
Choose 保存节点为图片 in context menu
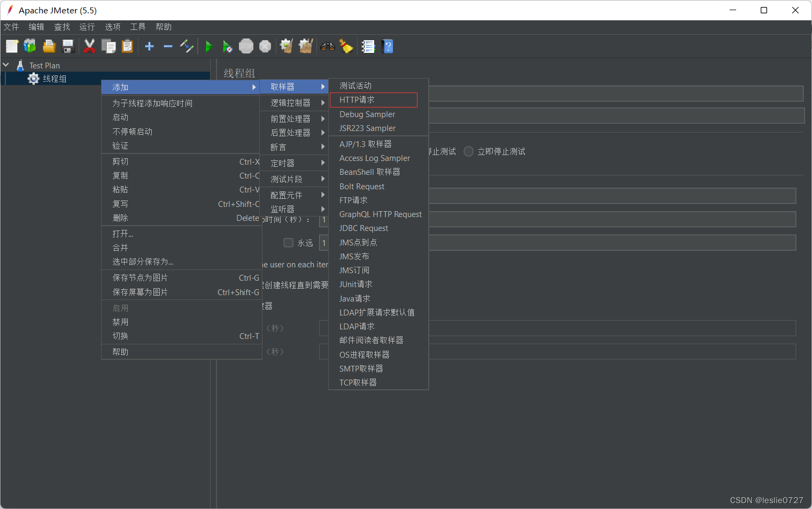tap(181, 278)
